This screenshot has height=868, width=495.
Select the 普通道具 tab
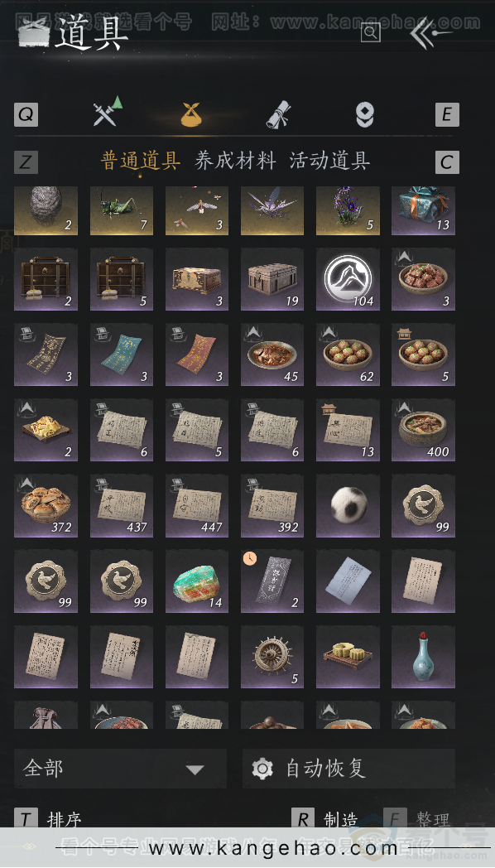point(141,161)
